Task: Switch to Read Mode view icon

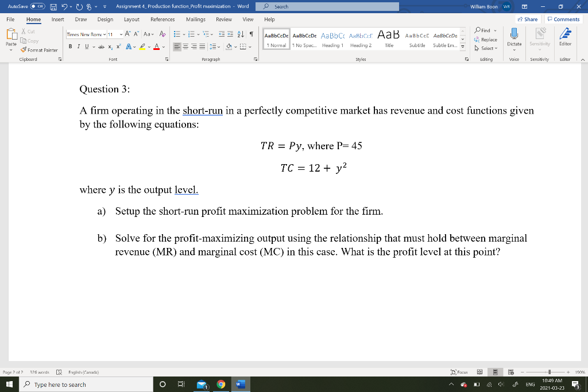Action: point(479,372)
